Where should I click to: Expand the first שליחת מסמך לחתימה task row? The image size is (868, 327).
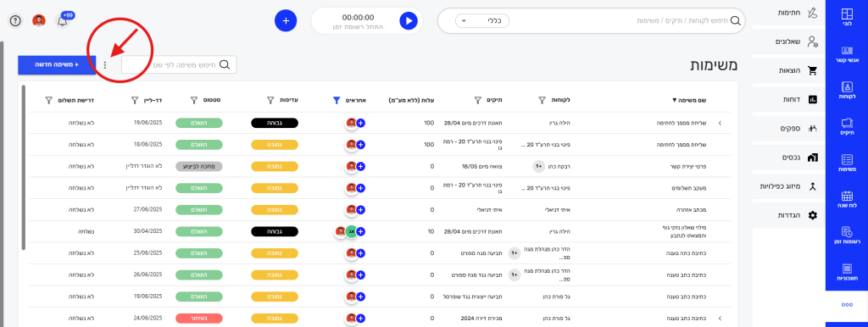pos(720,123)
